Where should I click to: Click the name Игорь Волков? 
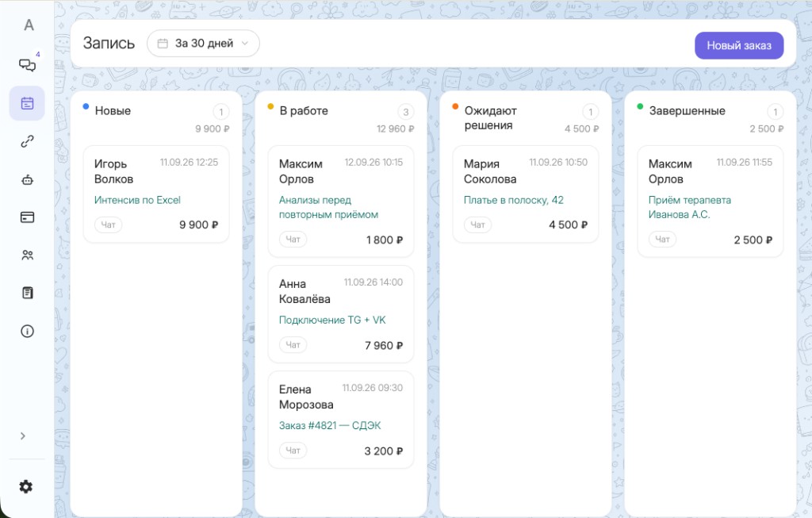point(113,171)
